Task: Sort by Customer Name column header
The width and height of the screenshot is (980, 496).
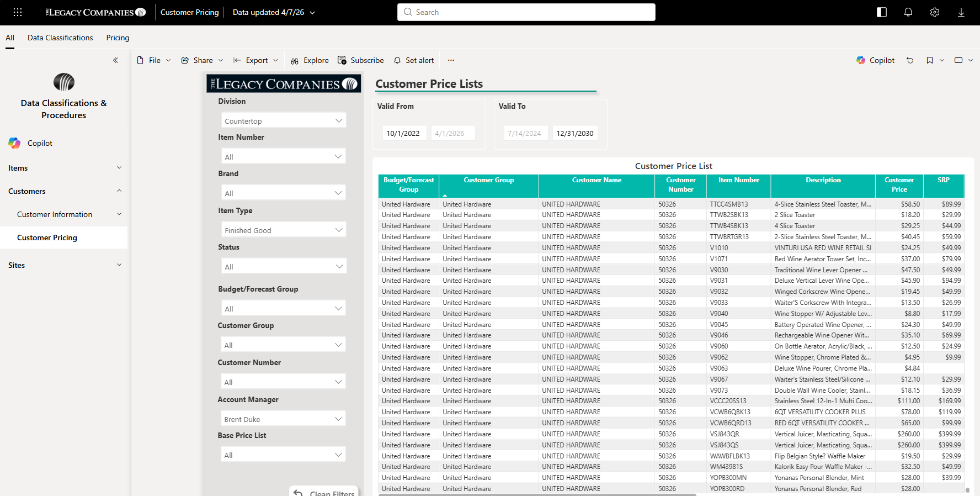Action: (596, 185)
